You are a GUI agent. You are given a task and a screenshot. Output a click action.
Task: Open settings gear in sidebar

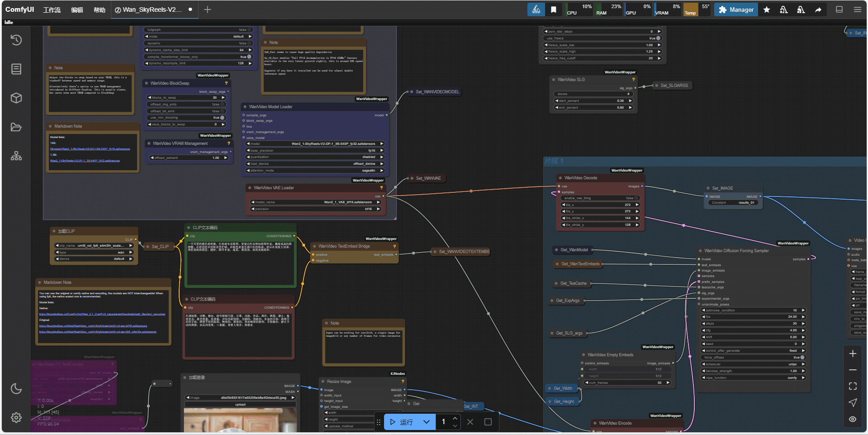16,417
